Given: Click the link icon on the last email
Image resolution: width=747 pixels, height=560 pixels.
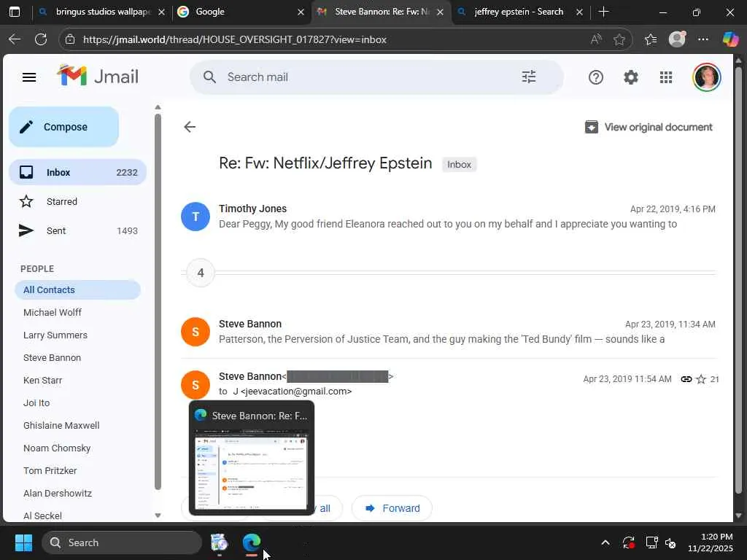Looking at the screenshot, I should point(686,379).
